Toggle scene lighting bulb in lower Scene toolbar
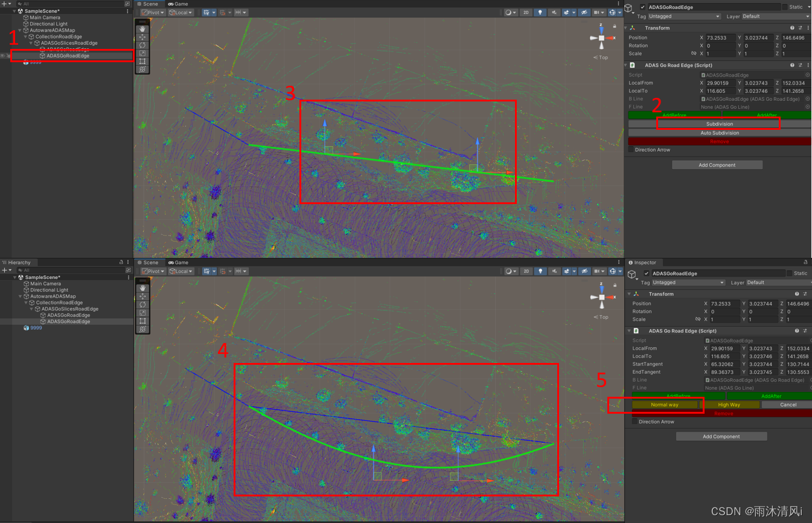 click(x=540, y=271)
